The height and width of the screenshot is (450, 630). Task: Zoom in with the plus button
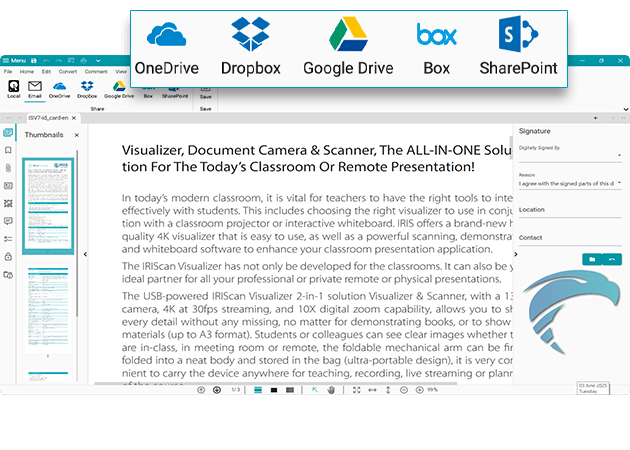point(419,390)
